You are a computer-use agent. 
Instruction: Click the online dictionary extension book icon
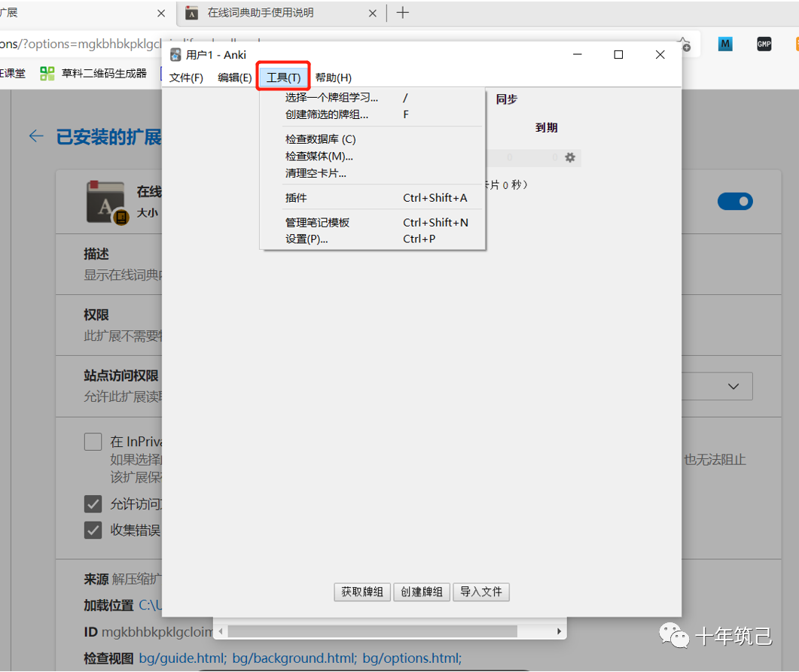pos(106,202)
